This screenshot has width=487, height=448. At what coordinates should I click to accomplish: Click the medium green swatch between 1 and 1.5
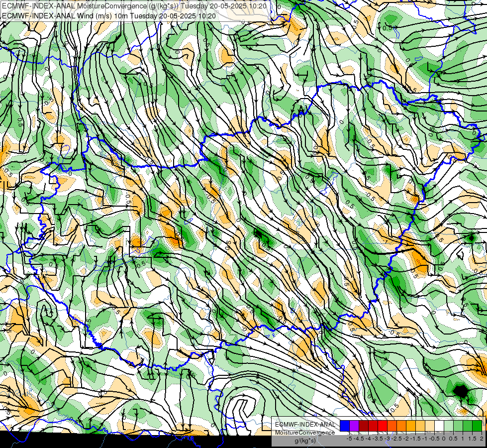point(468,426)
